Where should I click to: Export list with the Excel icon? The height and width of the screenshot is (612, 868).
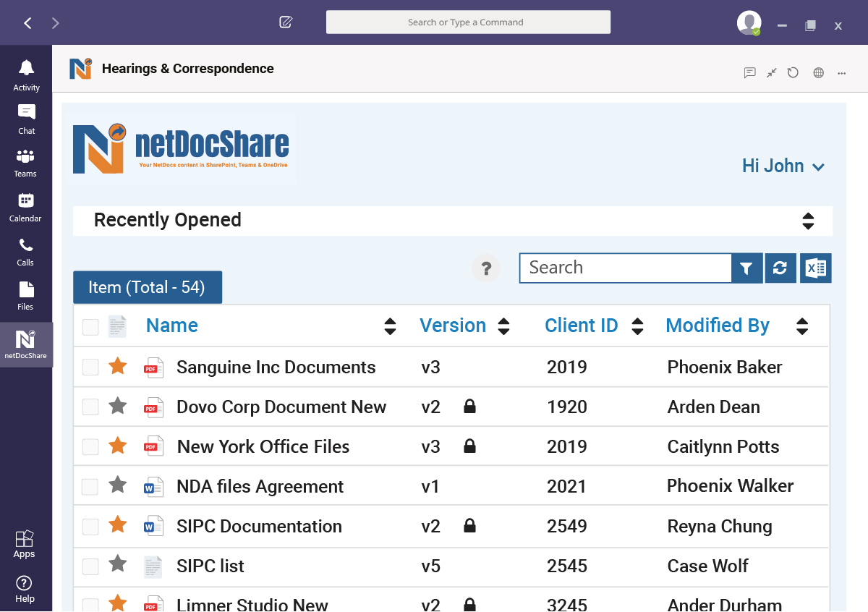[x=816, y=268]
